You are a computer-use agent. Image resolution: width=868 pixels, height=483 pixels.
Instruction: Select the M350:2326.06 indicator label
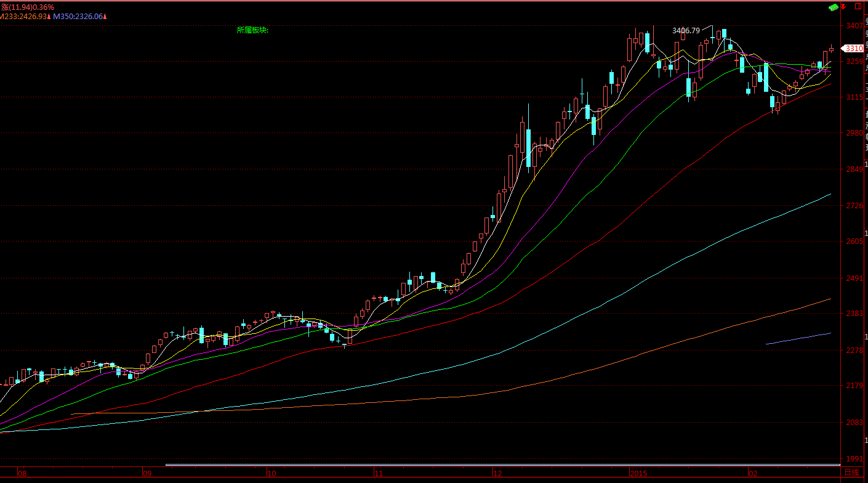tap(77, 16)
